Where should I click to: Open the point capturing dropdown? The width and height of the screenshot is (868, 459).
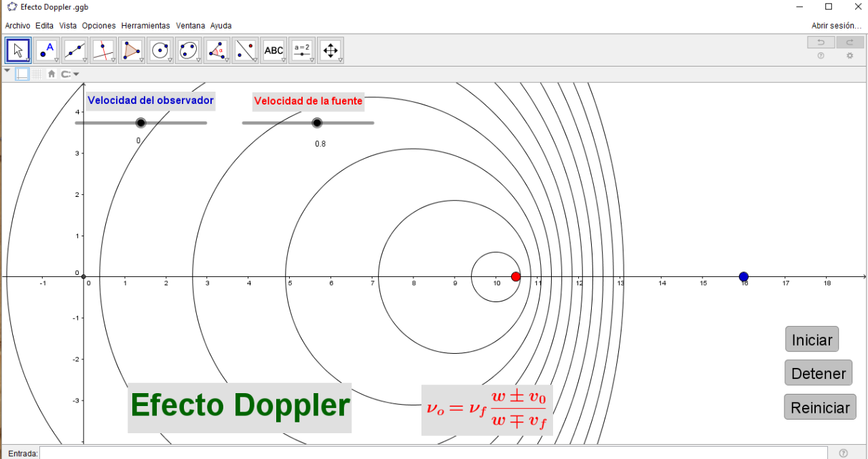pos(70,74)
